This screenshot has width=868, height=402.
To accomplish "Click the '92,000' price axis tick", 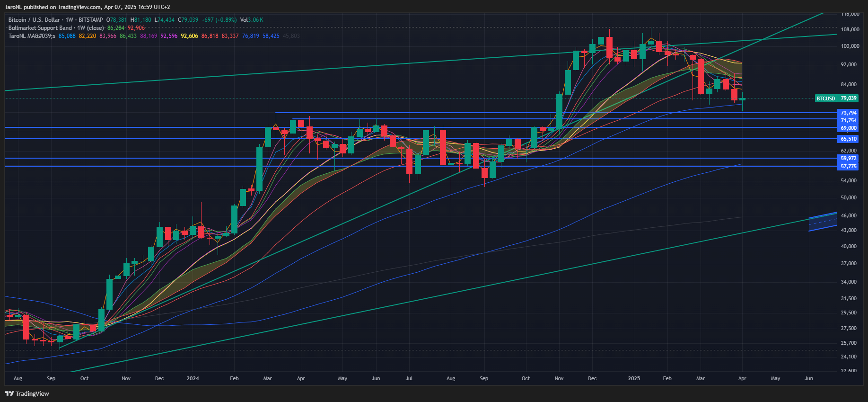I will [848, 64].
